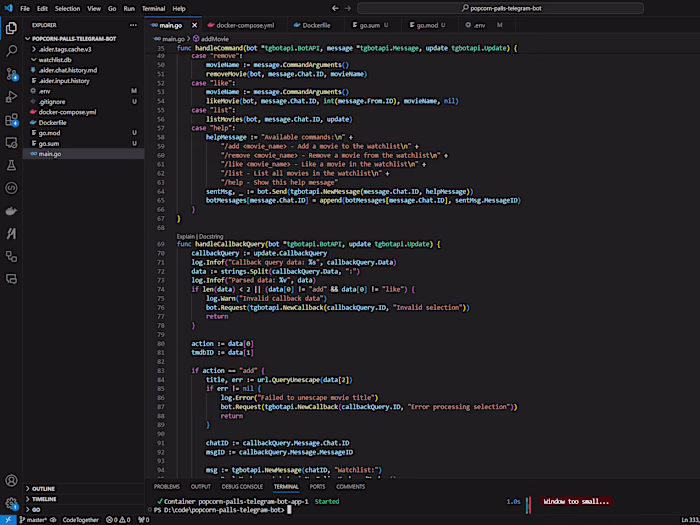The image size is (700, 525).
Task: Click the master branch in status bar
Action: tap(33, 520)
